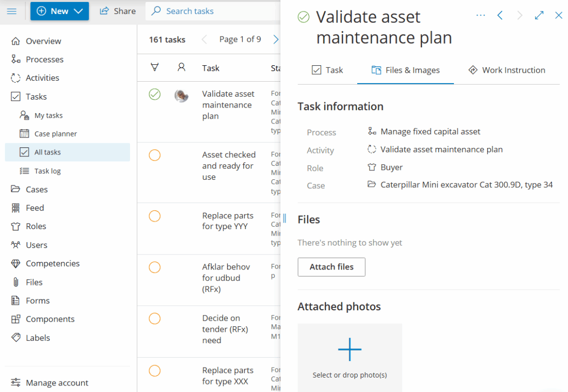The image size is (568, 392).
Task: Click the hamburger menu icon
Action: (12, 11)
